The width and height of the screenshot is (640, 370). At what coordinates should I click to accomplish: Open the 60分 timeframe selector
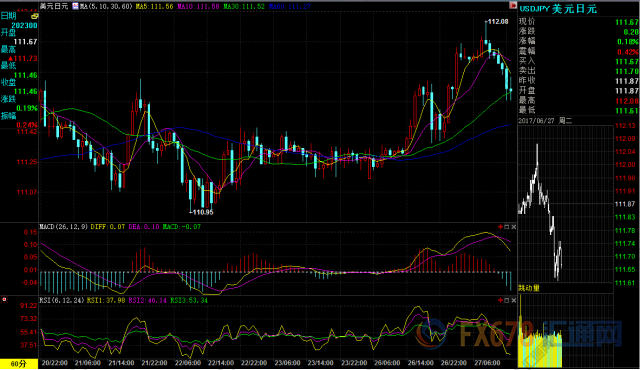(18, 363)
